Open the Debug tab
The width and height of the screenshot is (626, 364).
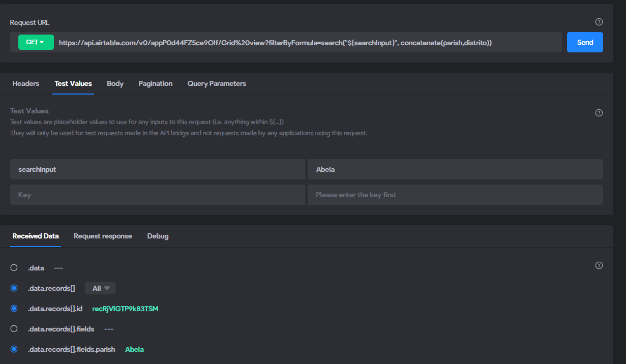coord(158,236)
